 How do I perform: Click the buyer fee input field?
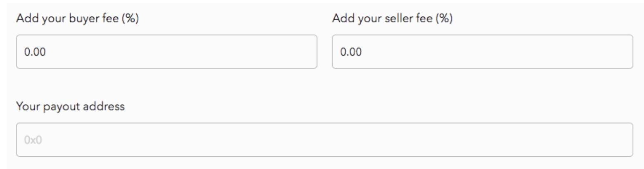(x=166, y=52)
